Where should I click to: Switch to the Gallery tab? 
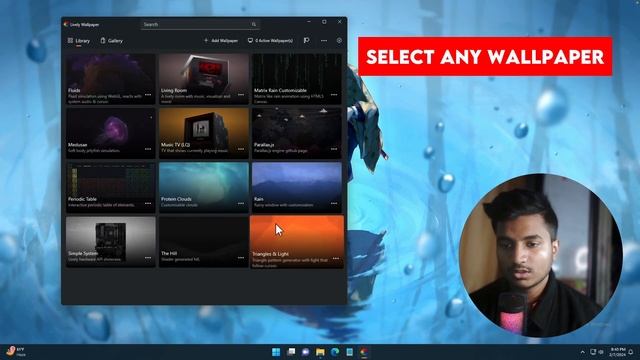111,40
